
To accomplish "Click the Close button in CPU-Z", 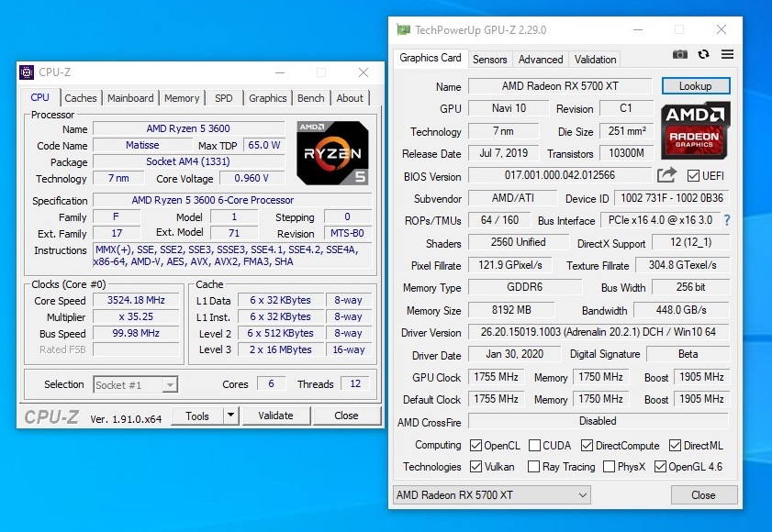I will (347, 416).
